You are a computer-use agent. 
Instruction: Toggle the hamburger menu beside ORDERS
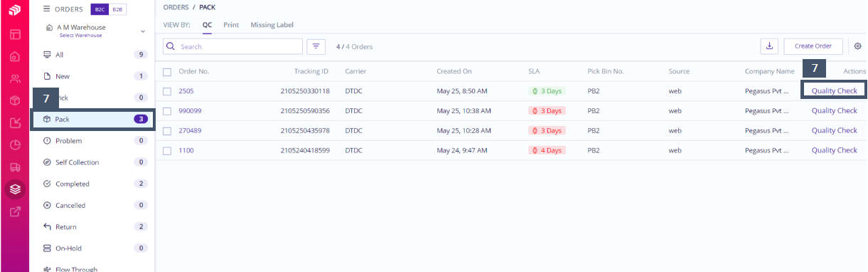[x=47, y=9]
